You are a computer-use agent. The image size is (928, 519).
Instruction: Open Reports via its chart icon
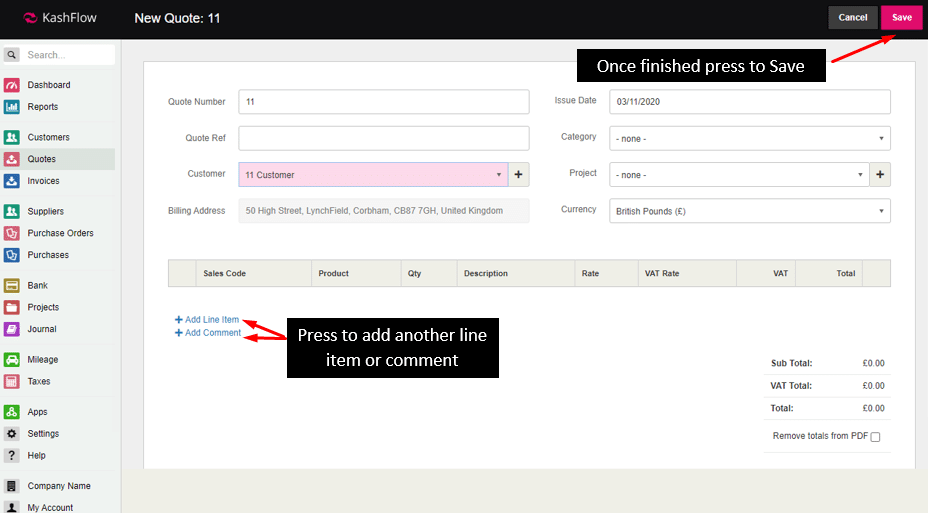point(12,107)
